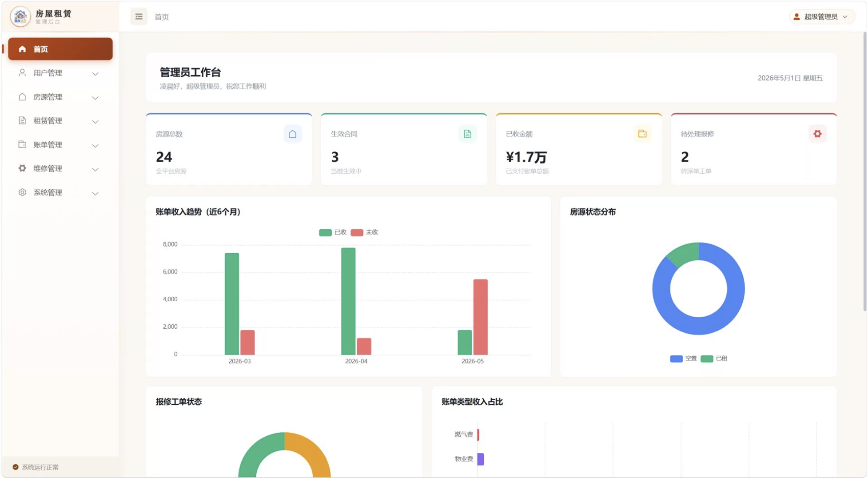
Task: Click the 房源状态分布 title
Action: (593, 212)
